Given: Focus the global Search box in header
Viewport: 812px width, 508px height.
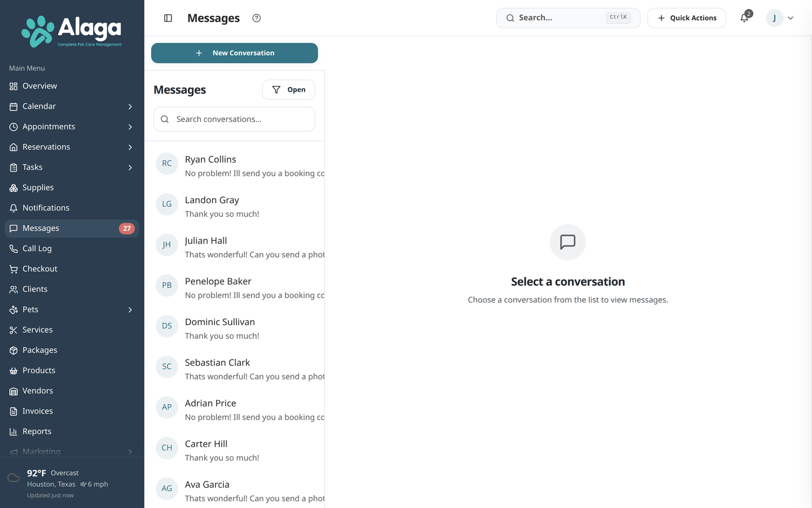Looking at the screenshot, I should 568,18.
